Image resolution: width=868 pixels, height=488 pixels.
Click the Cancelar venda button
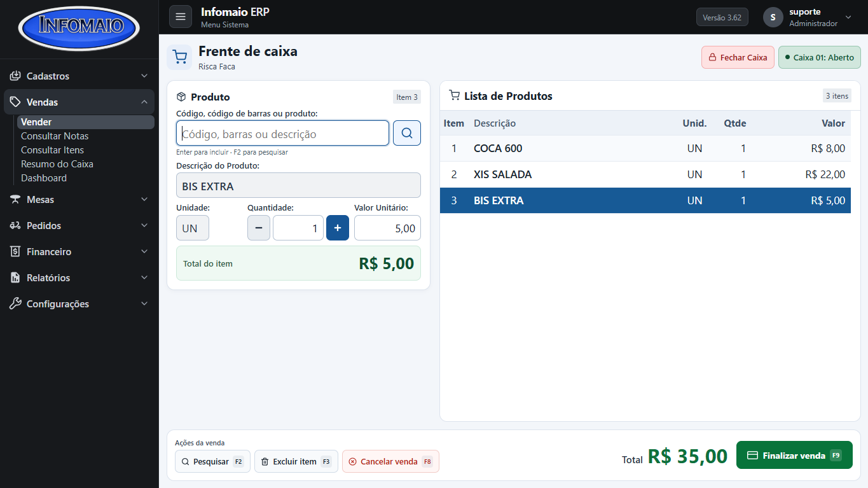[x=390, y=461]
